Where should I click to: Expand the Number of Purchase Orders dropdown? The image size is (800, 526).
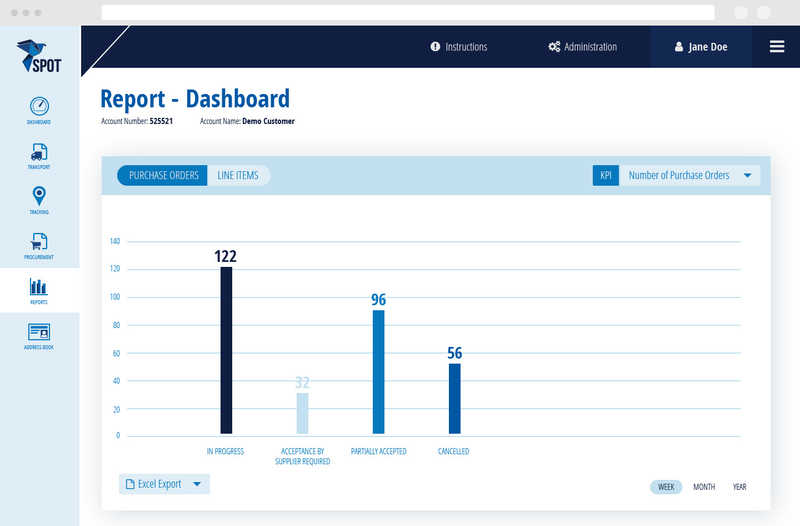(690, 176)
